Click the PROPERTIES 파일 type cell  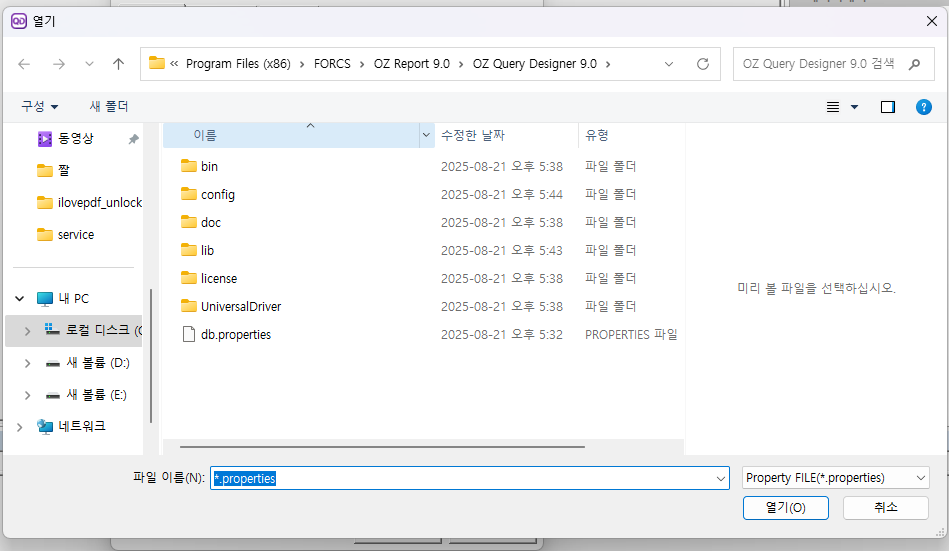tap(631, 334)
